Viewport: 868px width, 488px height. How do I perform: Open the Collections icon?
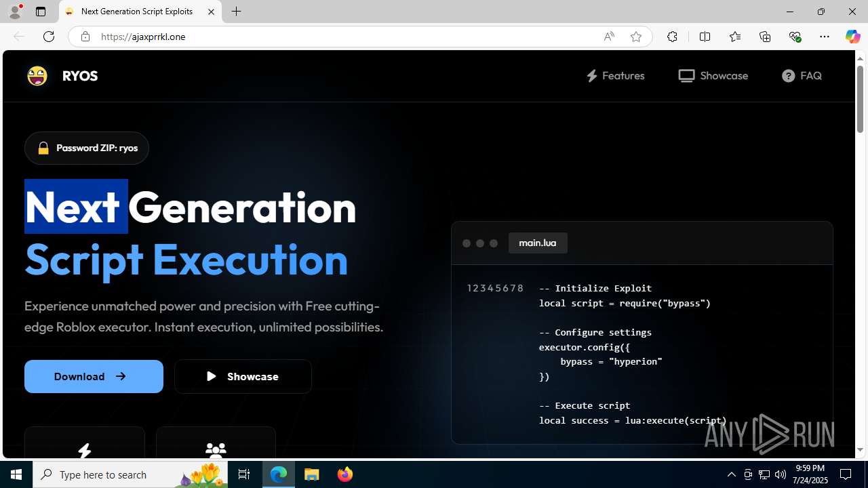pos(765,37)
